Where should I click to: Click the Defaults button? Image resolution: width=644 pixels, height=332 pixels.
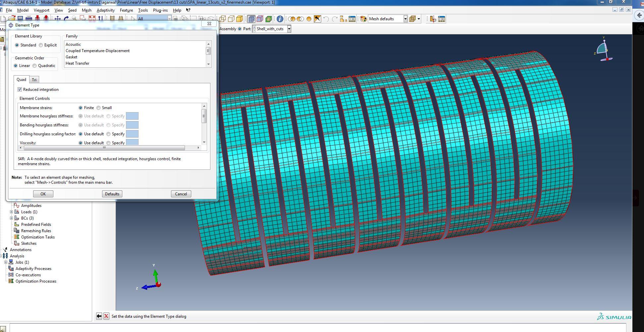coord(112,194)
